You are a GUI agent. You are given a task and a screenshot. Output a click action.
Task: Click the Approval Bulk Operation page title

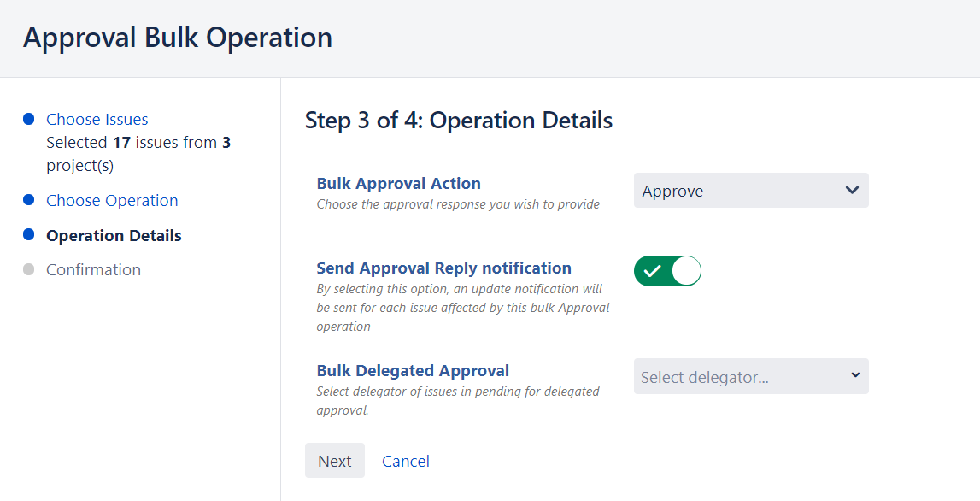pyautogui.click(x=178, y=38)
